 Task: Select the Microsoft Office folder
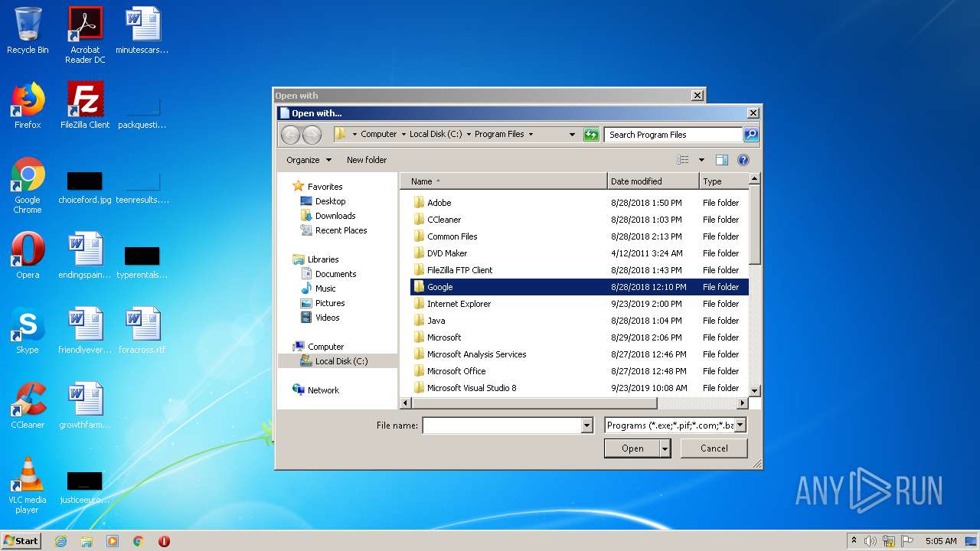[579, 371]
